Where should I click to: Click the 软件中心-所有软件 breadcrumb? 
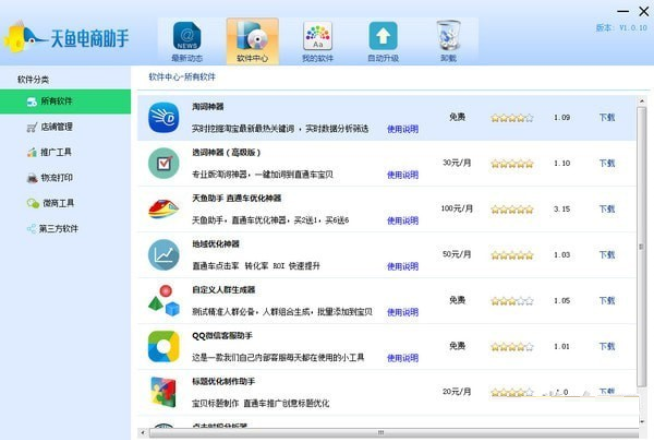(x=182, y=77)
